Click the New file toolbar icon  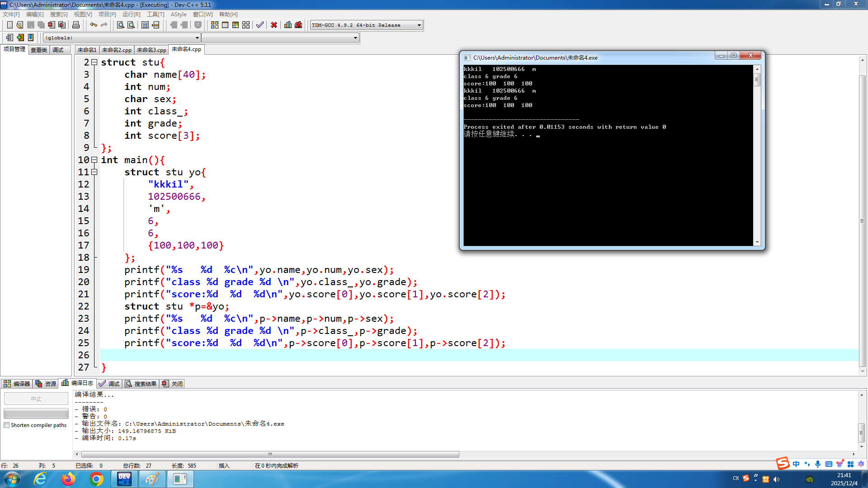coord(9,25)
